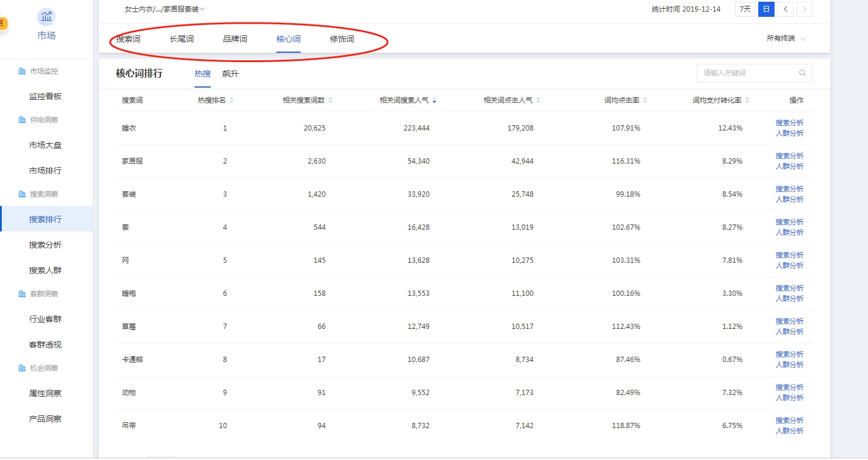The height and width of the screenshot is (460, 868).
Task: Toggle sorting on 词均支付转化率 column
Action: tap(747, 99)
